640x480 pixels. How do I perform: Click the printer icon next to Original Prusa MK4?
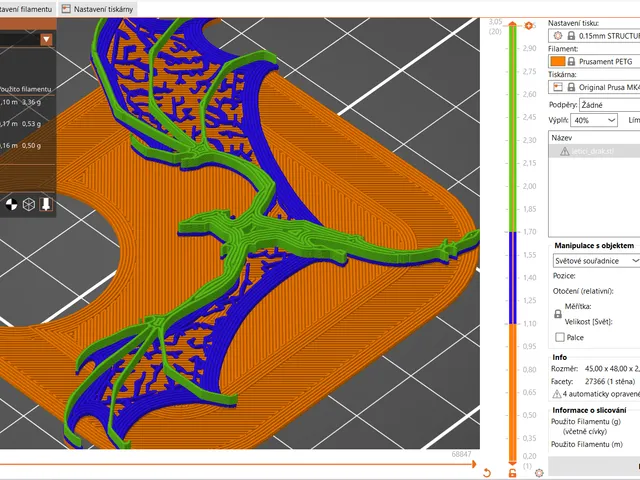coord(558,87)
